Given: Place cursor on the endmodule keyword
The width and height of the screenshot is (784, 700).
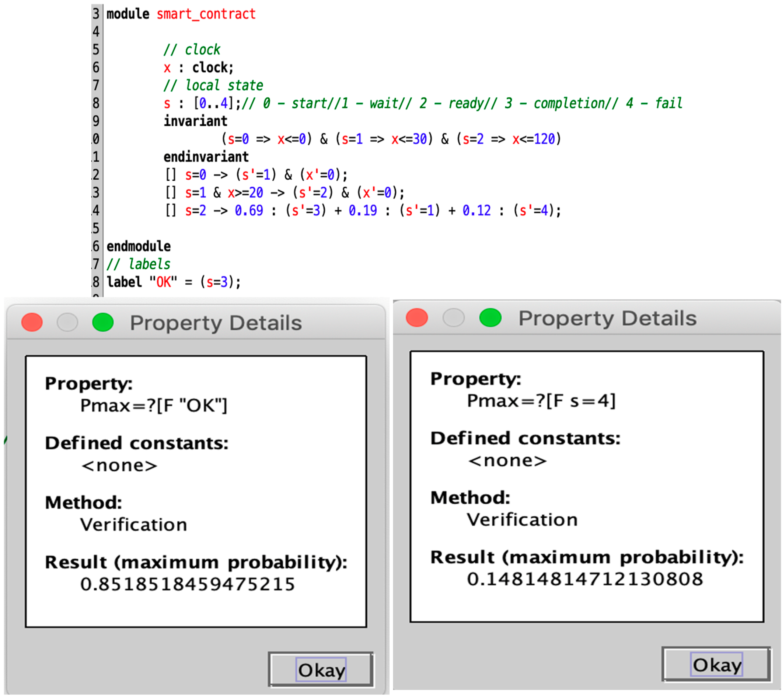Looking at the screenshot, I should click(x=139, y=246).
